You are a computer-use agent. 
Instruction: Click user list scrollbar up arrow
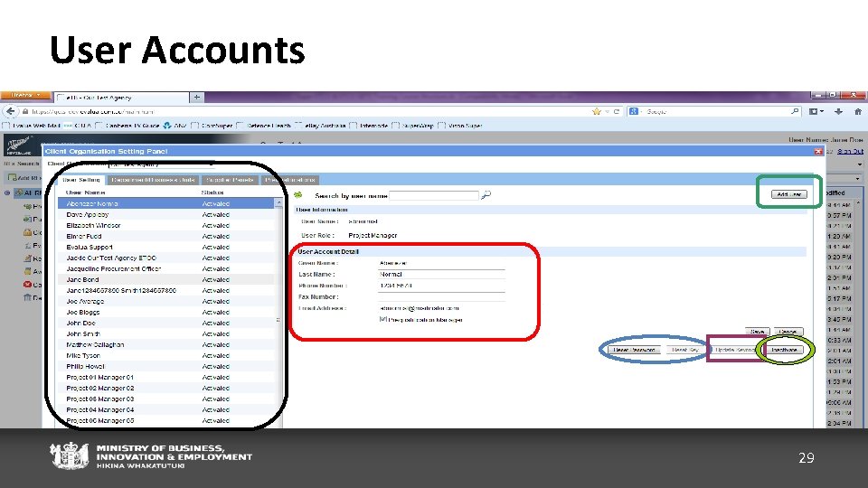(x=278, y=203)
